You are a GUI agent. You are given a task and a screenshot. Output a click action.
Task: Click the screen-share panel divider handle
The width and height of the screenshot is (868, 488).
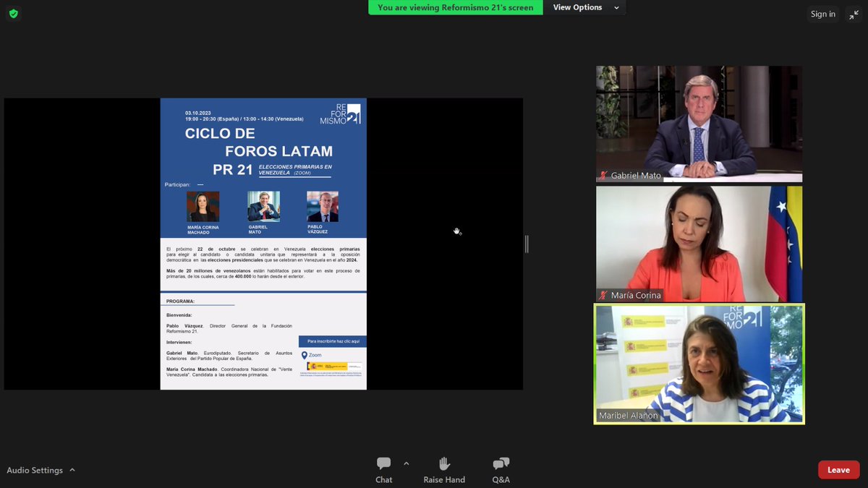527,244
